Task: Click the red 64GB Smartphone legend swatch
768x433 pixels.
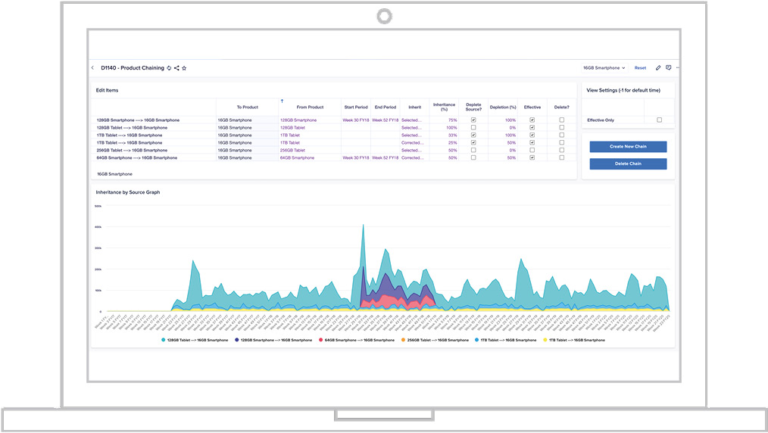Action: pyautogui.click(x=321, y=340)
